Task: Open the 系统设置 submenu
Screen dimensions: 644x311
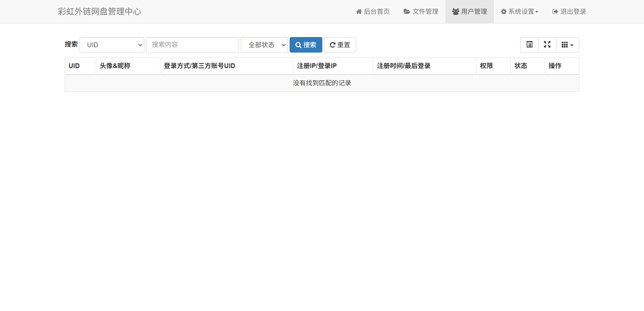Action: pos(519,11)
